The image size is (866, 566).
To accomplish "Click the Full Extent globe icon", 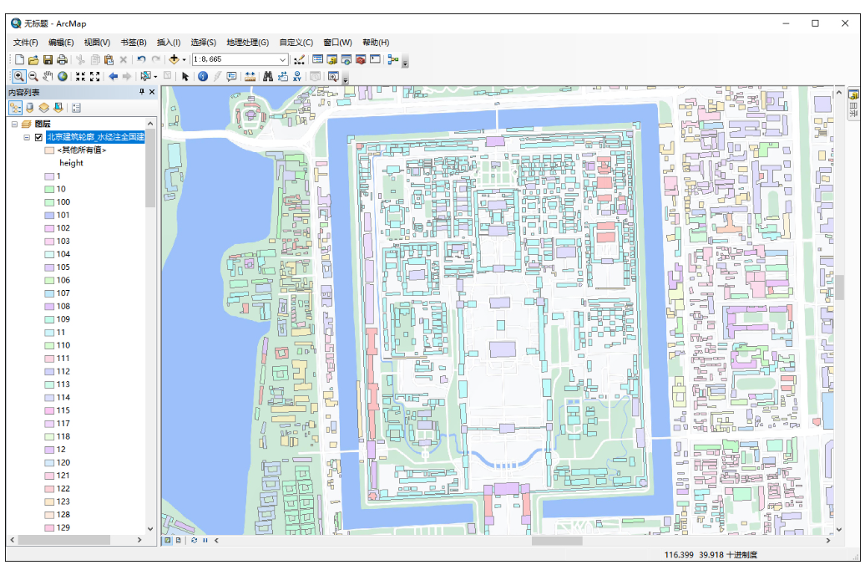I will pos(62,76).
